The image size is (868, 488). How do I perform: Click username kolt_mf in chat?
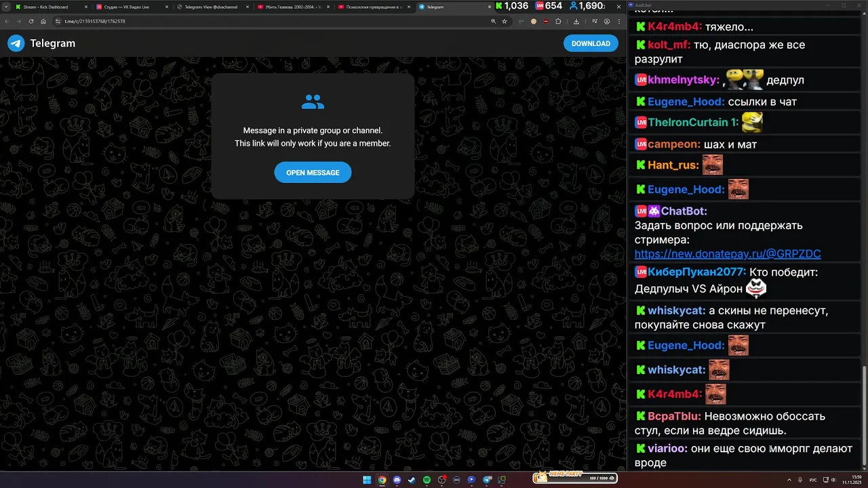click(669, 45)
